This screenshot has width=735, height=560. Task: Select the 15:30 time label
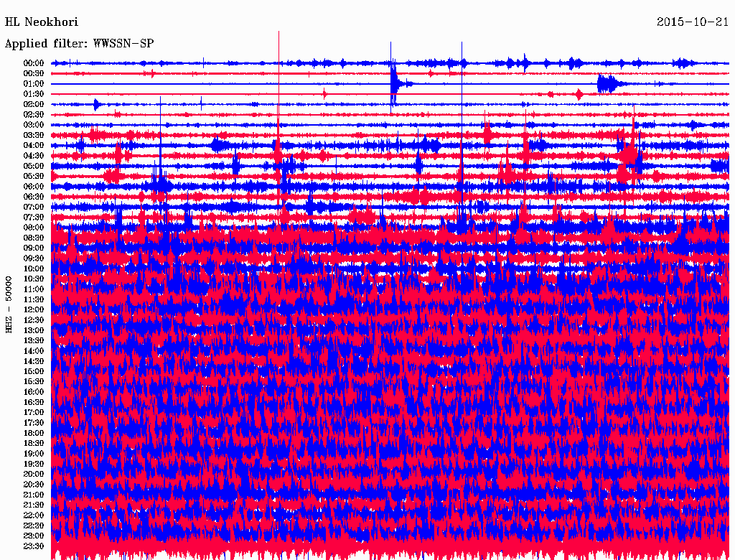[34, 381]
